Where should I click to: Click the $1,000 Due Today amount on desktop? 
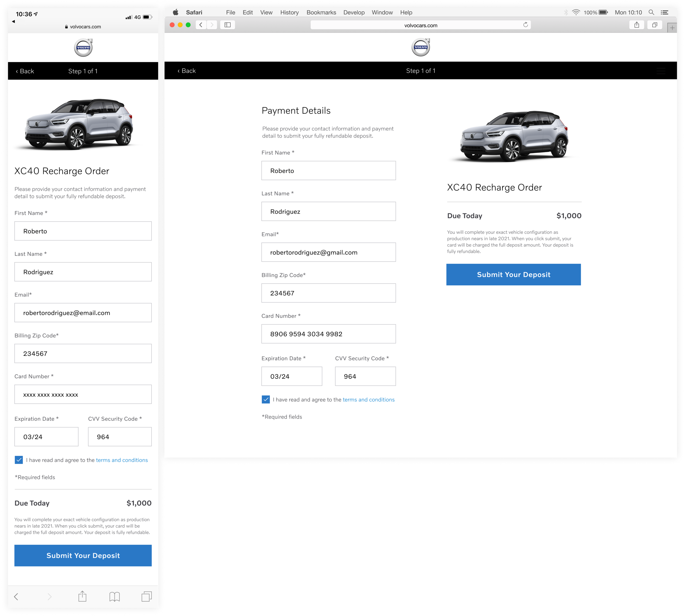click(569, 216)
